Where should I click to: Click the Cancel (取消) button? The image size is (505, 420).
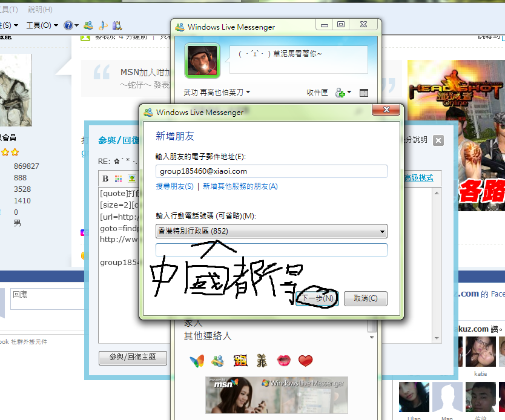pos(366,298)
